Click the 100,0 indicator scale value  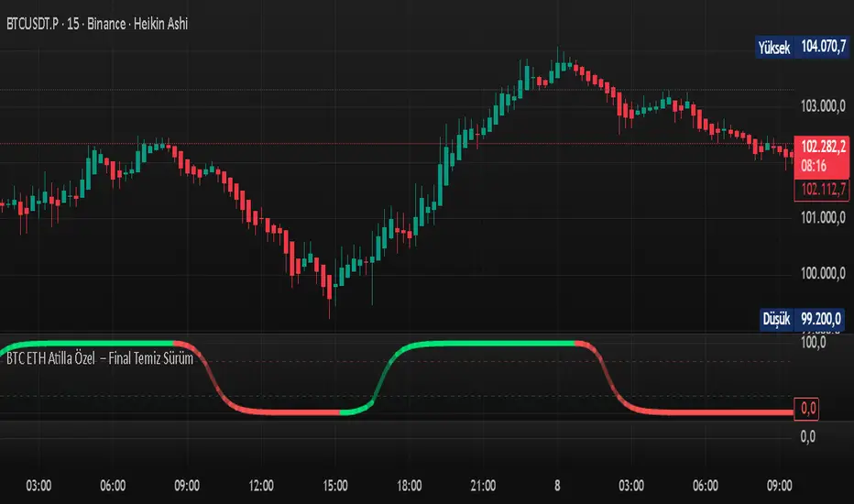click(813, 343)
